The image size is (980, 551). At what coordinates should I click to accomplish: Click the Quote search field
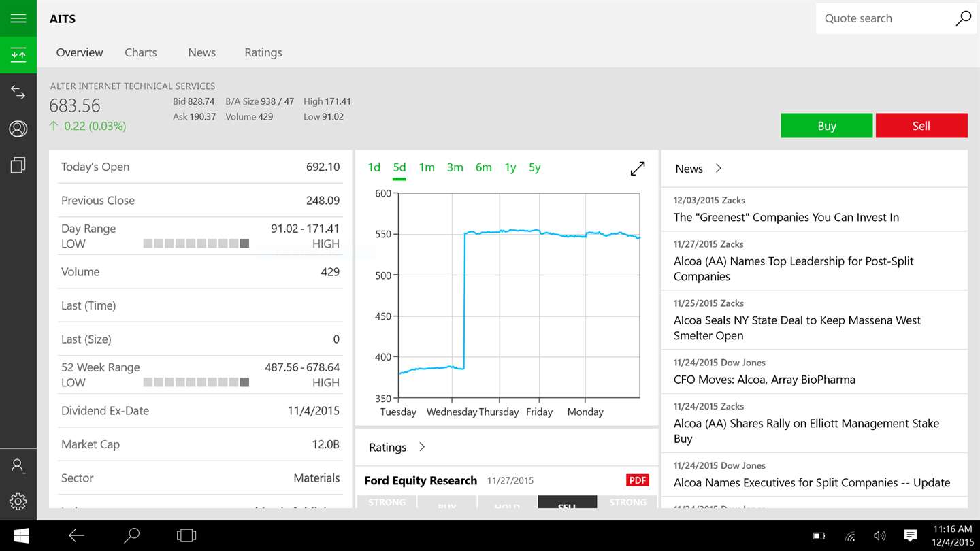885,18
